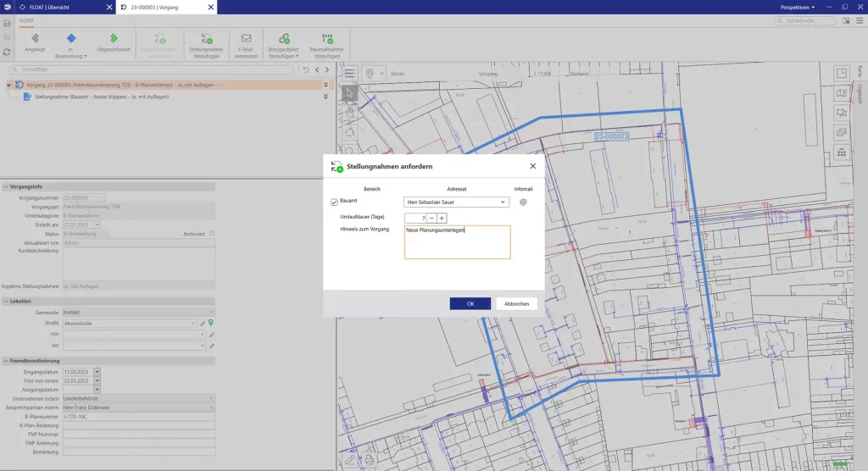Collapse the Vorgang 23-000003 tree node
Image resolution: width=868 pixels, height=471 pixels.
click(9, 85)
